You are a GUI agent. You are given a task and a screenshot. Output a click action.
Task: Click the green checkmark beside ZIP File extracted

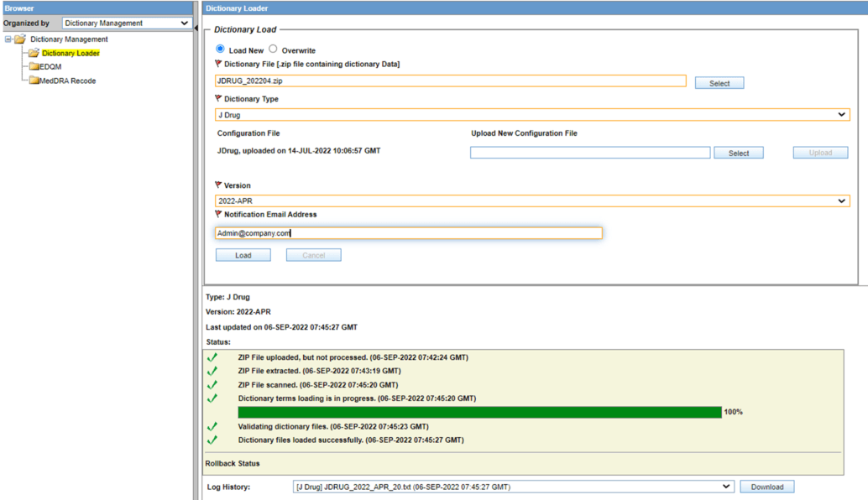pos(212,372)
